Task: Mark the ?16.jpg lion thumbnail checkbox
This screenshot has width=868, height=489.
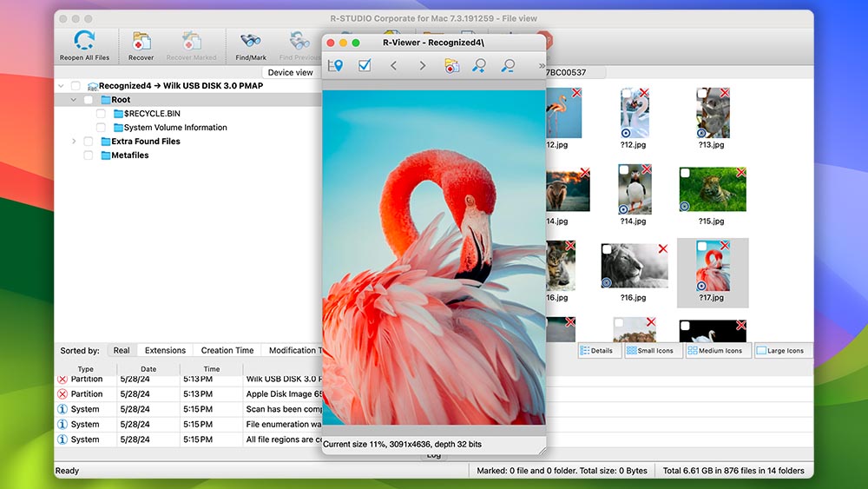Action: (x=607, y=250)
